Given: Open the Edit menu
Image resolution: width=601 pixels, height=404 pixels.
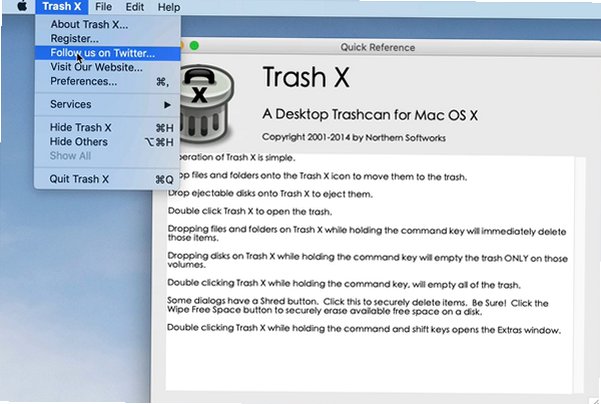Looking at the screenshot, I should (135, 7).
